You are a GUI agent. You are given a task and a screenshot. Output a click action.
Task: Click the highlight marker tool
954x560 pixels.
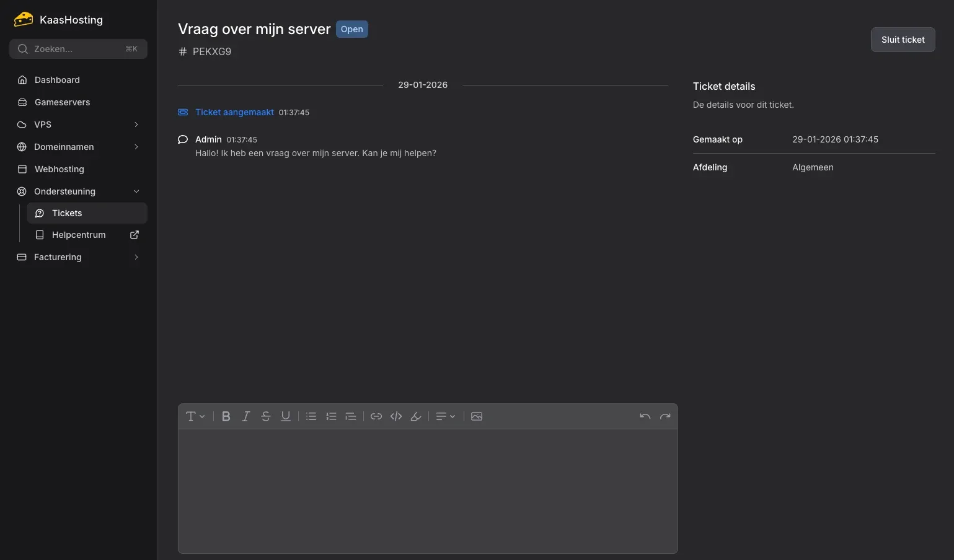pyautogui.click(x=416, y=416)
